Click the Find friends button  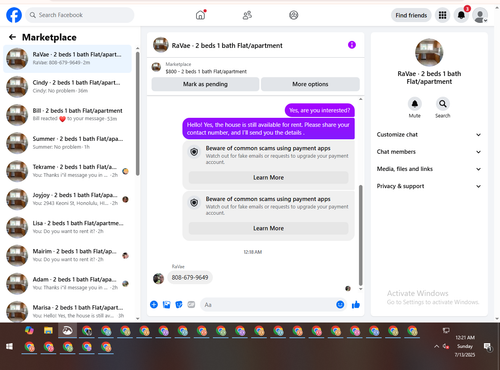(411, 15)
